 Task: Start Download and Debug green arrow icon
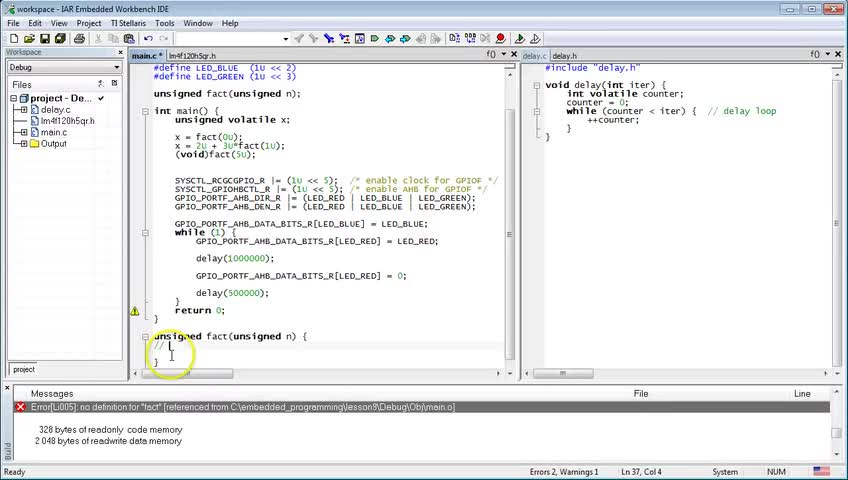coord(520,38)
